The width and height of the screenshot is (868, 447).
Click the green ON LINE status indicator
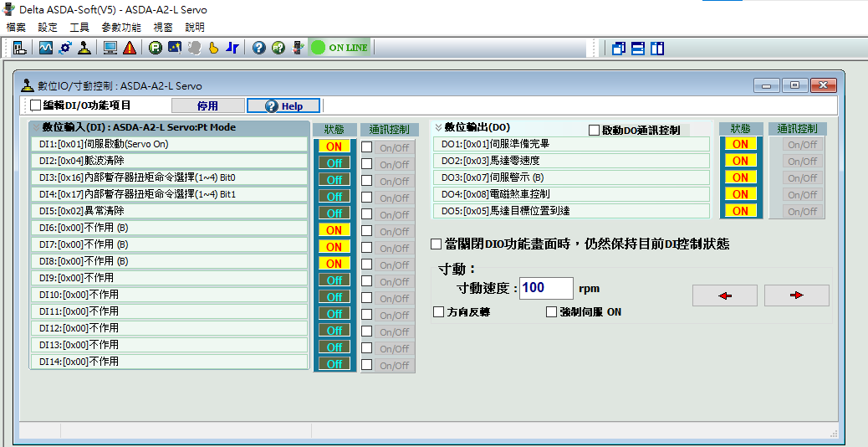(340, 48)
